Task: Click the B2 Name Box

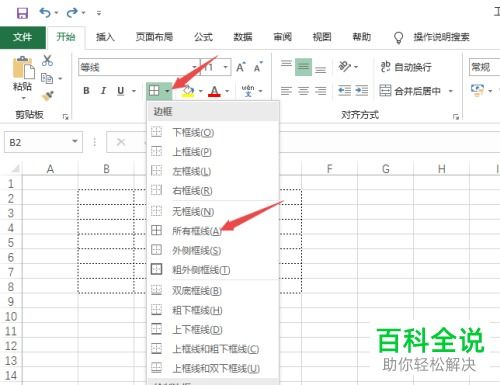Action: tap(43, 142)
